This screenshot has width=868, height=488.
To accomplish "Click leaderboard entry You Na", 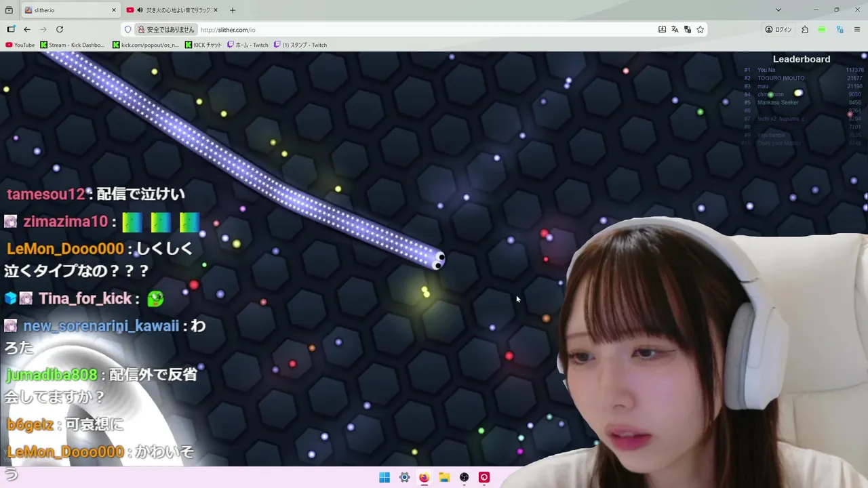I will [x=766, y=70].
